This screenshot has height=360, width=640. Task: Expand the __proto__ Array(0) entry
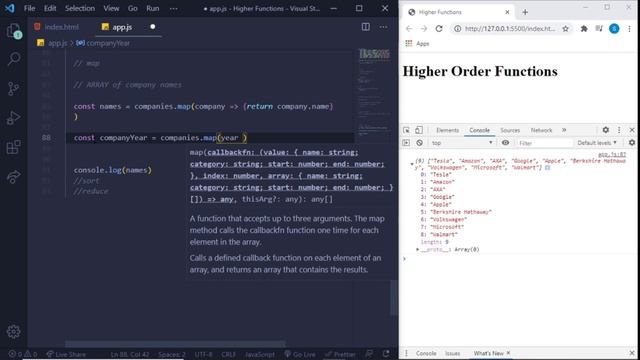[x=417, y=249]
